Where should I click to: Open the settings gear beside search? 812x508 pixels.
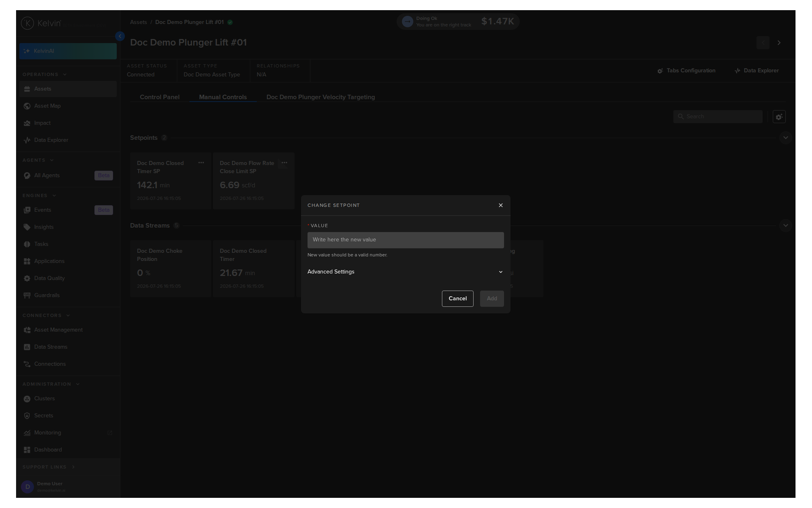(x=779, y=117)
